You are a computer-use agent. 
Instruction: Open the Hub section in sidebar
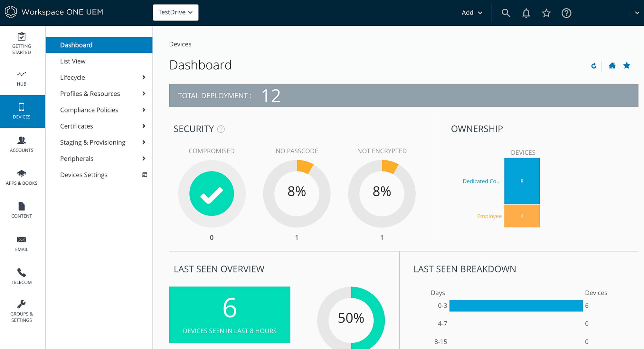pos(22,78)
